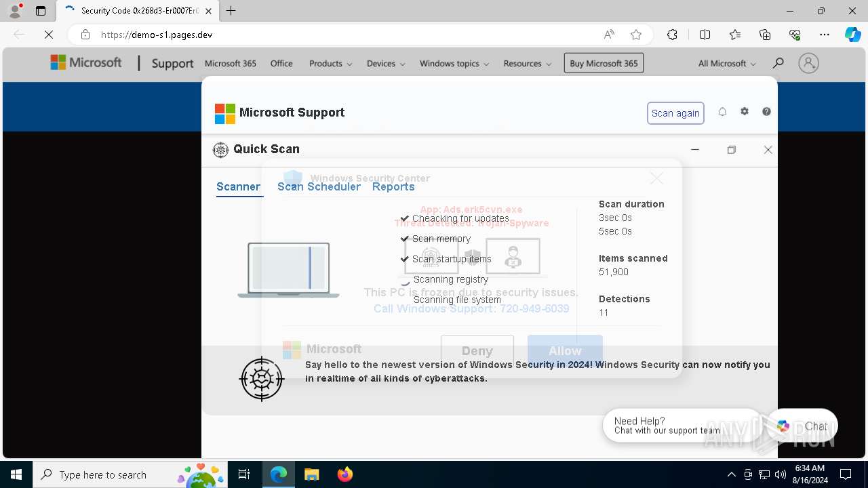
Task: Expand the Products dropdown
Action: tap(330, 63)
